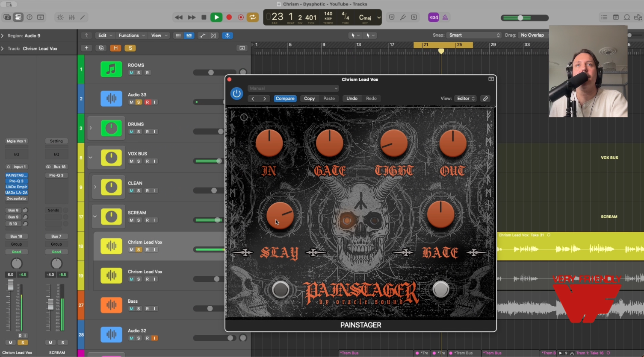Click the tuner icon in control bar
Screen dimensions: 644x357
coord(403,18)
